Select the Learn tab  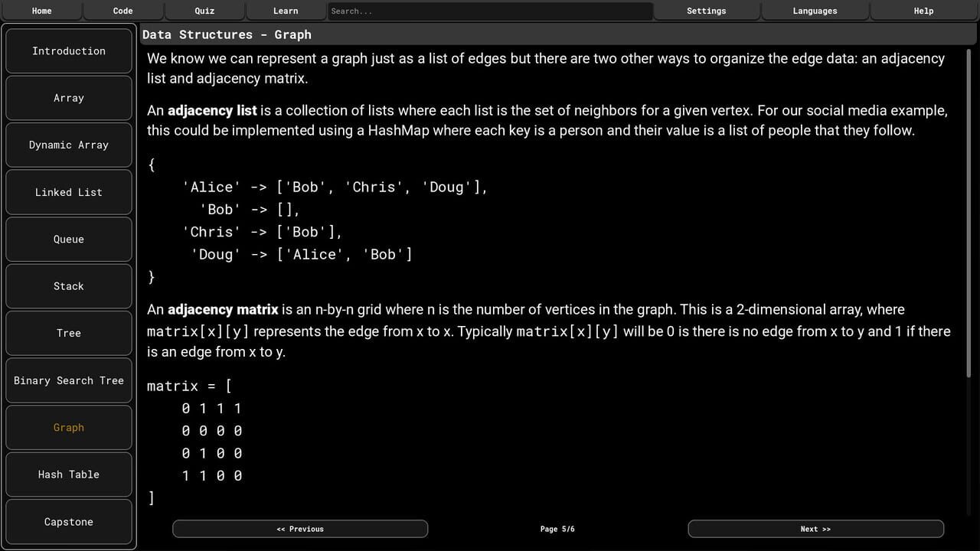tap(285, 11)
